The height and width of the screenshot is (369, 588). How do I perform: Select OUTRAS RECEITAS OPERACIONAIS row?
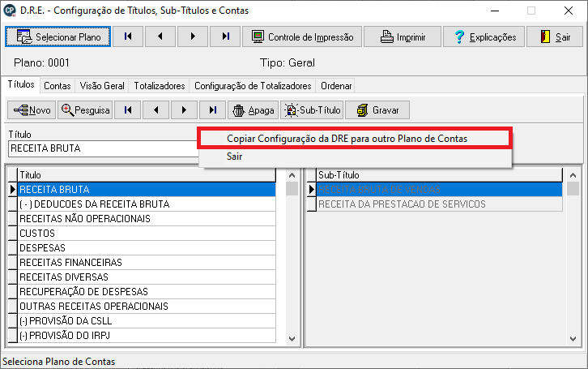(147, 307)
